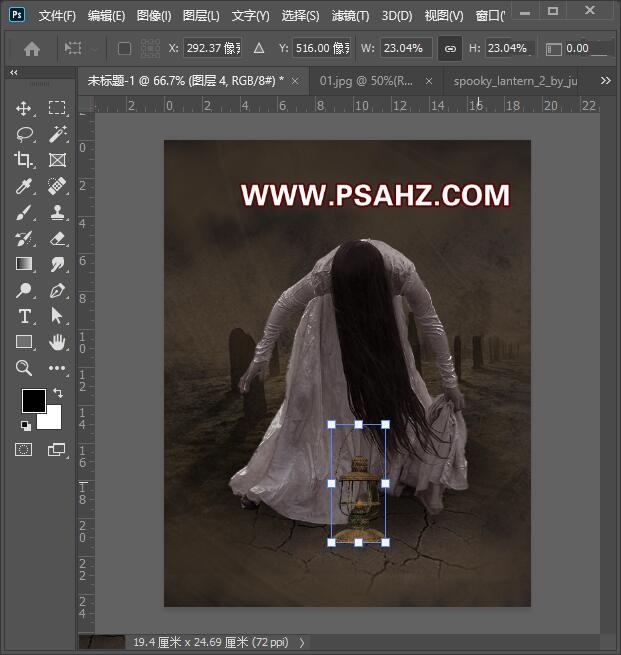621x655 pixels.
Task: Select the Frame tool
Action: coord(57,160)
